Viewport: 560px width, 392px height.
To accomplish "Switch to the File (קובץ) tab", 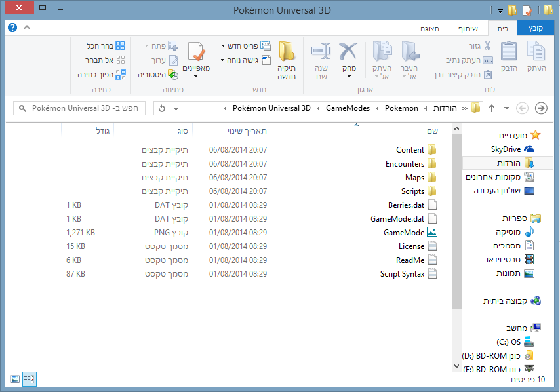I will 535,29.
